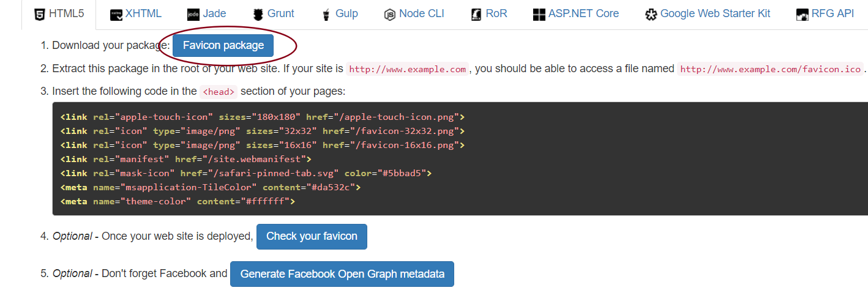Click the XHTML tab icon
868x304 pixels.
(116, 15)
